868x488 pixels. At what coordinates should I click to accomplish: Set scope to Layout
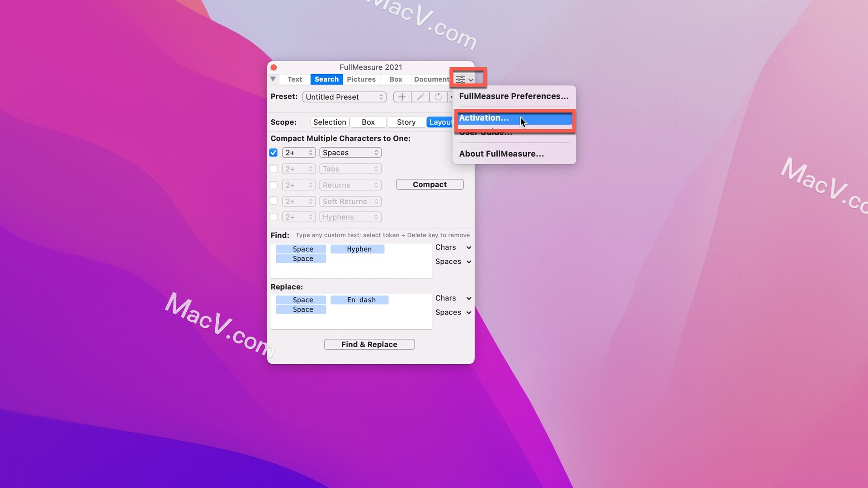tap(440, 122)
